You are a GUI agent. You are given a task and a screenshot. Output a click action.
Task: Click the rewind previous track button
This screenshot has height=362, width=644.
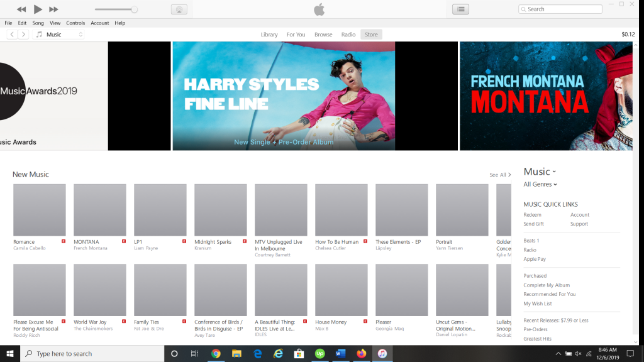tap(21, 9)
